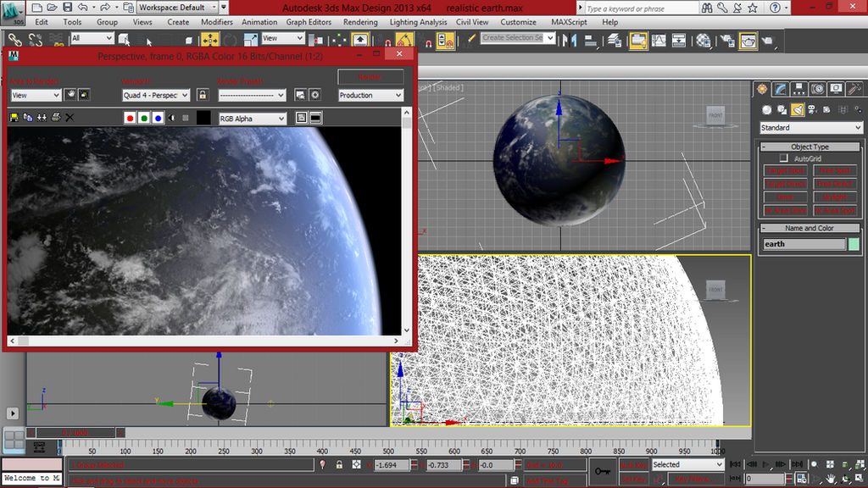Click the time slider showing 0 / 1000
Image resolution: width=868 pixels, height=488 pixels.
(75, 433)
